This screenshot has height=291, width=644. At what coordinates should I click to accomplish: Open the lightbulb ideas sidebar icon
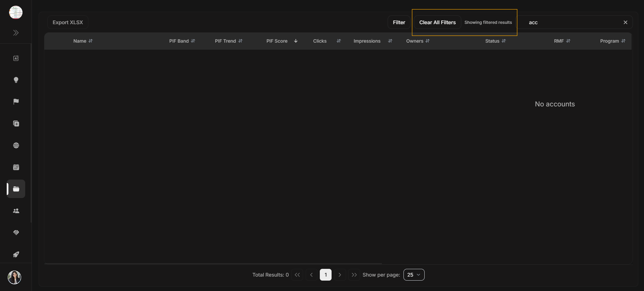point(16,80)
